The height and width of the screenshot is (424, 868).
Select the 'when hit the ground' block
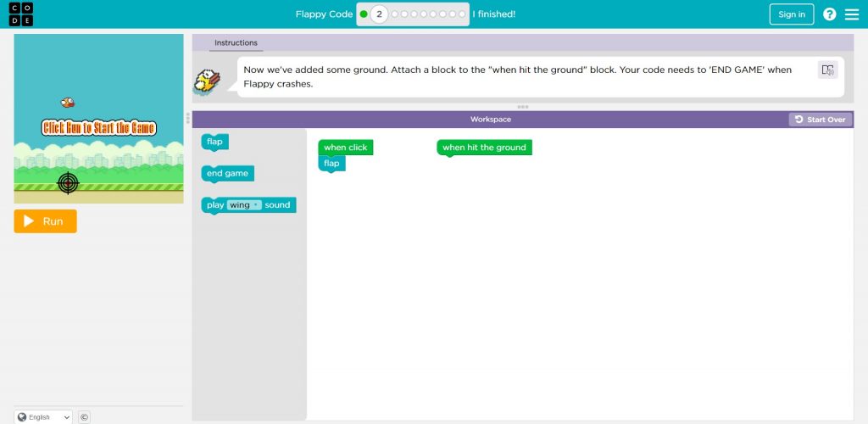click(x=484, y=148)
